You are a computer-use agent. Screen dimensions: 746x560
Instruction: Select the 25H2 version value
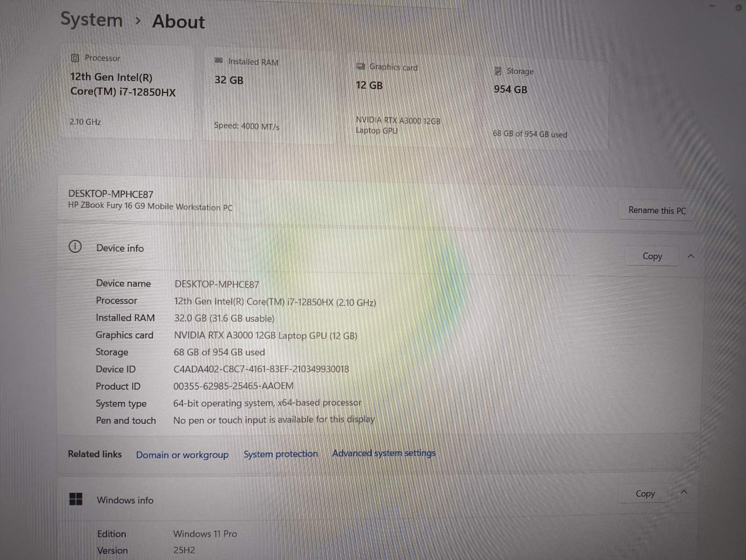184,550
